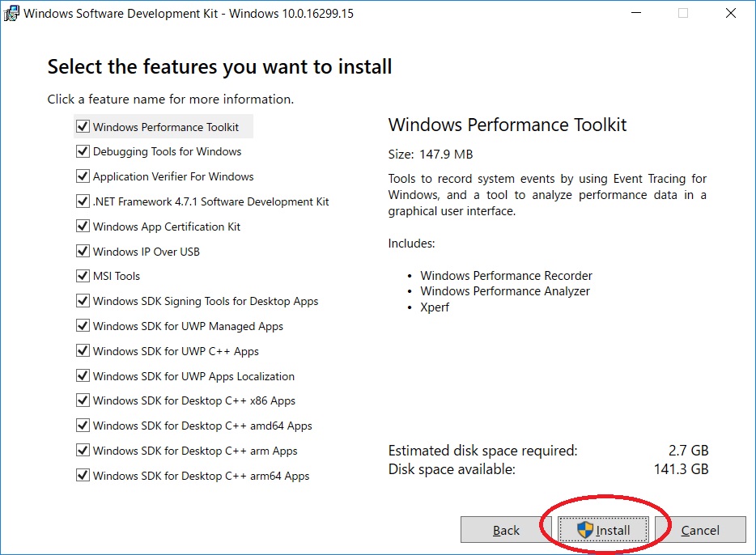Toggle Desktop C++ arm Apps checkbox

(83, 451)
